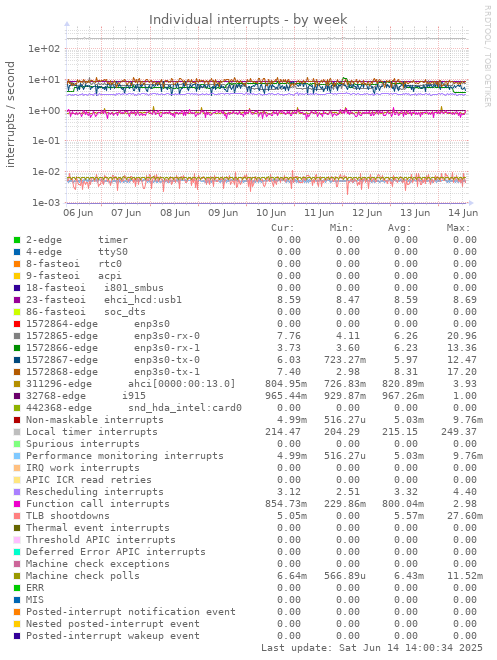Click the Last update timestamp text
The height and width of the screenshot is (660, 497).
click(x=372, y=648)
